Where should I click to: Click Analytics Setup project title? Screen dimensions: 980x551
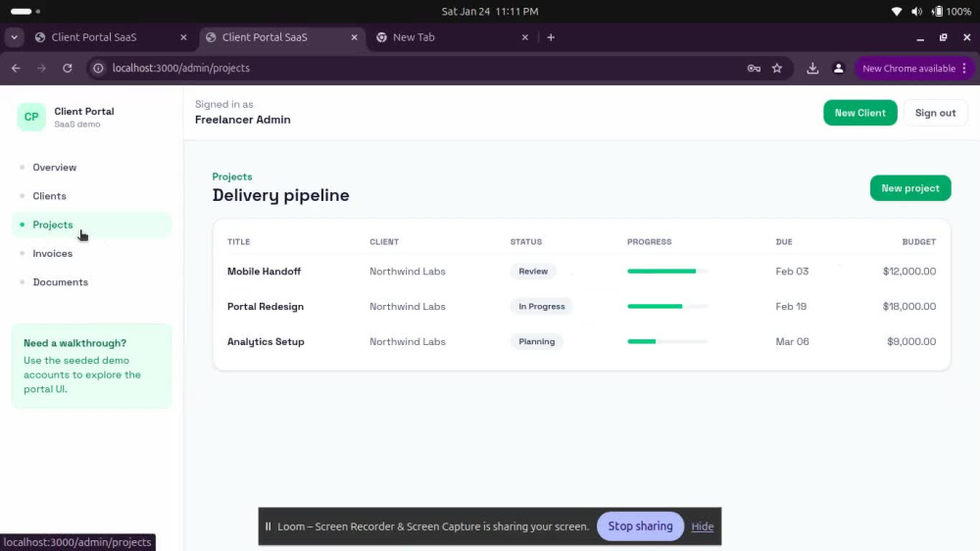[x=266, y=341]
